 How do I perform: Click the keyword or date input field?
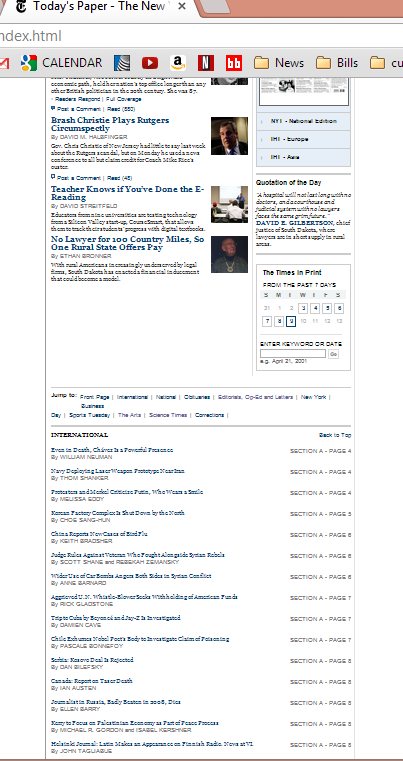click(293, 354)
